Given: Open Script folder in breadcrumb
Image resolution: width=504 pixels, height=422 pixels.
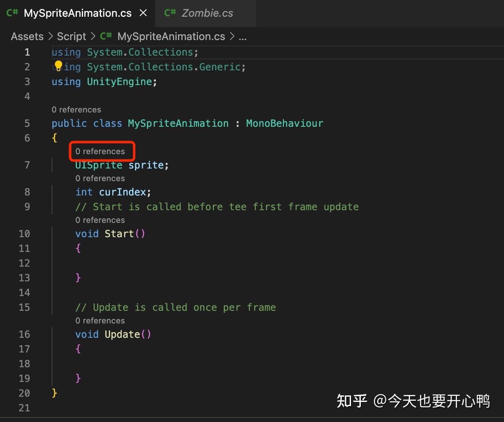Looking at the screenshot, I should pos(72,36).
